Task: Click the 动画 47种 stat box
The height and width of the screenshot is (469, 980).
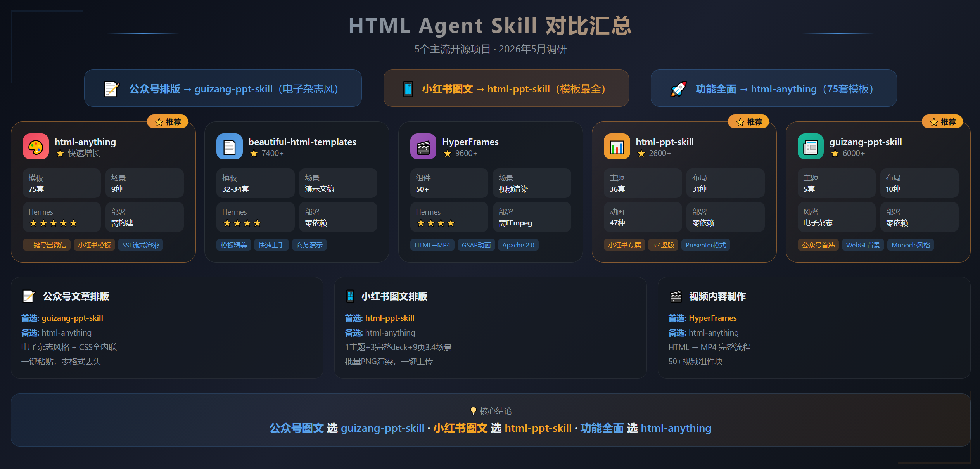Action: pos(643,217)
